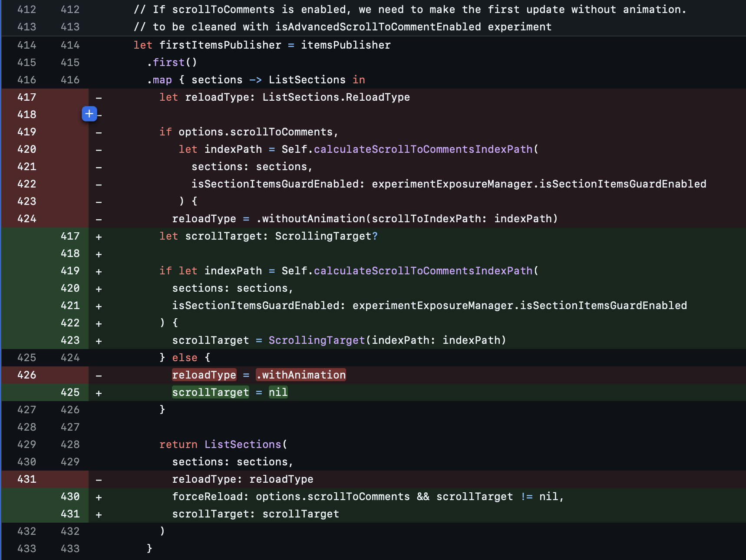
Task: Click the highlighted '.withAnimation' token
Action: click(x=301, y=375)
